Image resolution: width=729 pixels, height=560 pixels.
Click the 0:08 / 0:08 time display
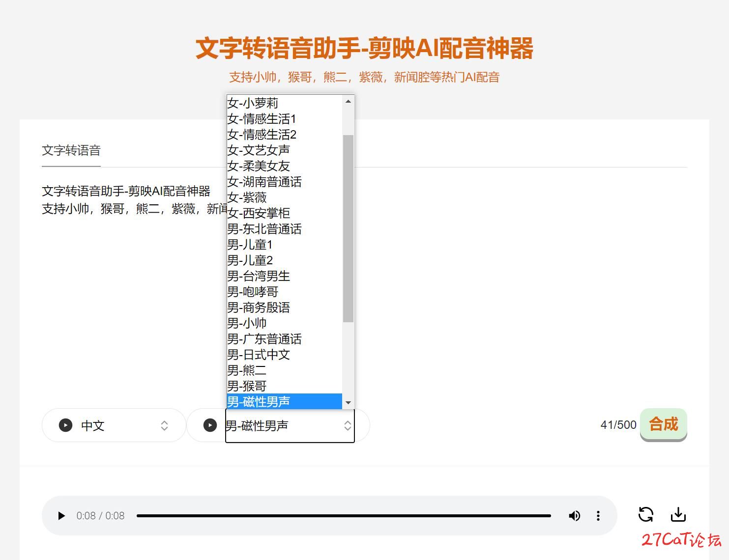pyautogui.click(x=100, y=516)
